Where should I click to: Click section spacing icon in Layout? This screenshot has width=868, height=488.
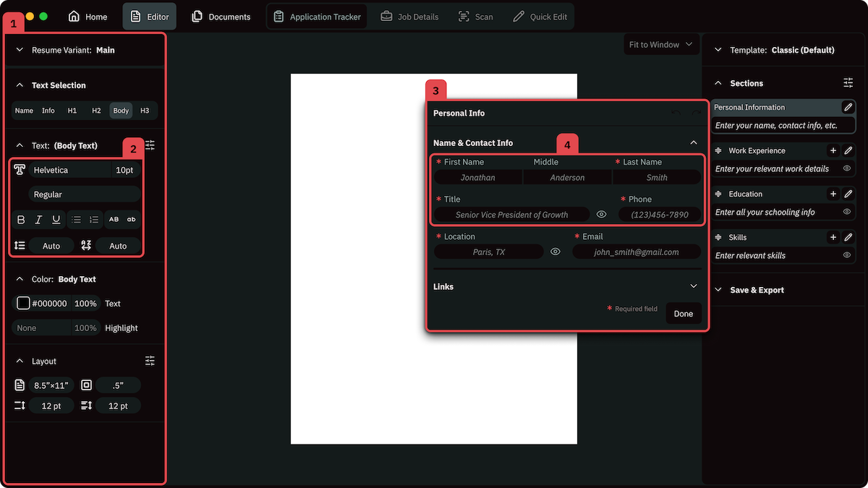point(20,406)
